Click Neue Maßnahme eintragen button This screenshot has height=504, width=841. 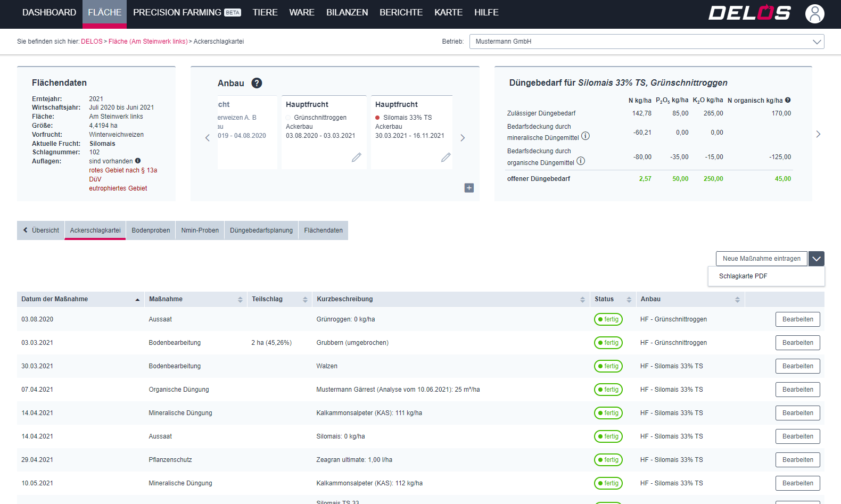762,259
